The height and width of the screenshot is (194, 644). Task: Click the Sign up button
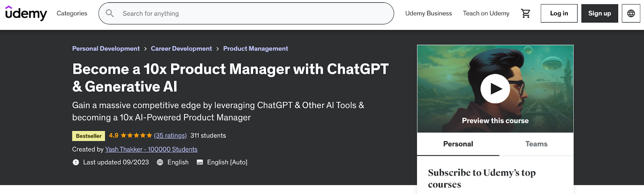(x=599, y=13)
